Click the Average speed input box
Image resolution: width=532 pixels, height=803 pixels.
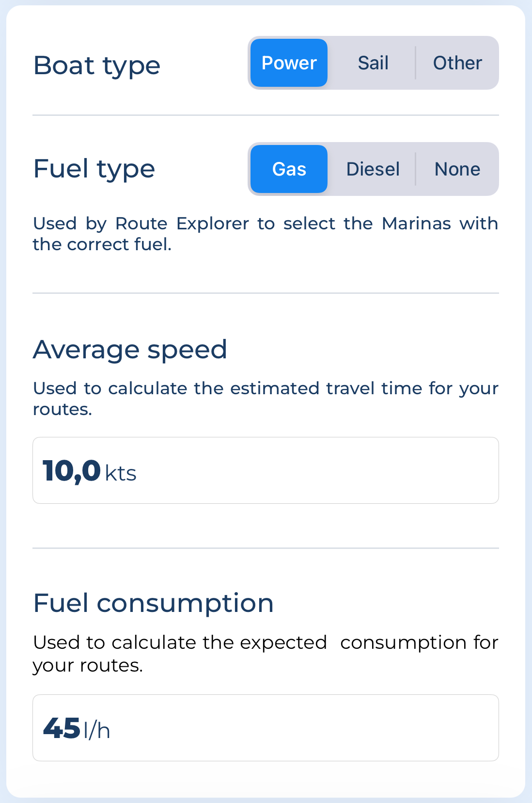266,470
